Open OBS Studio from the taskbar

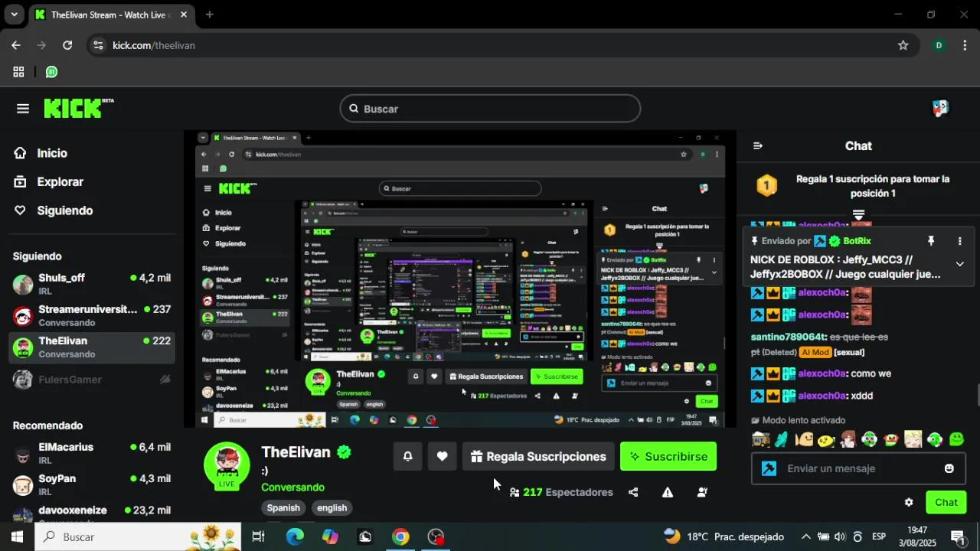click(x=436, y=536)
